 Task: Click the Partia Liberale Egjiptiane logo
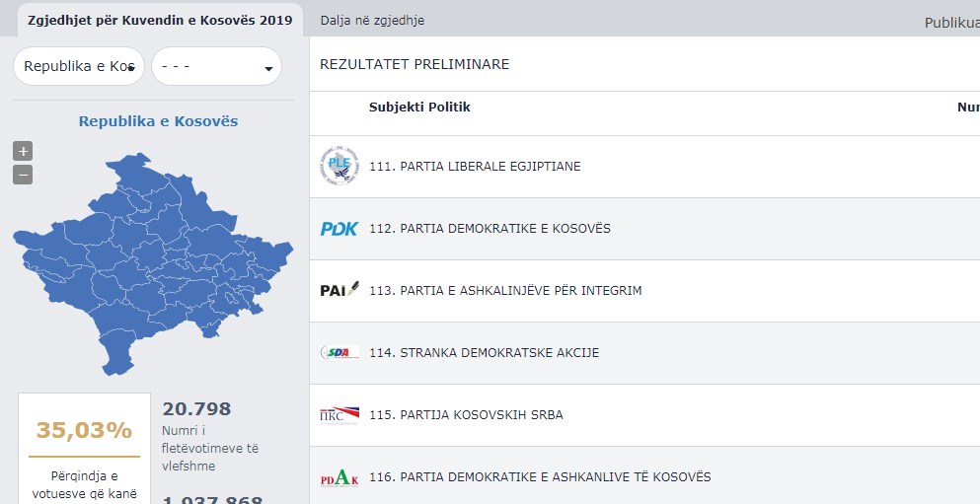(x=339, y=166)
